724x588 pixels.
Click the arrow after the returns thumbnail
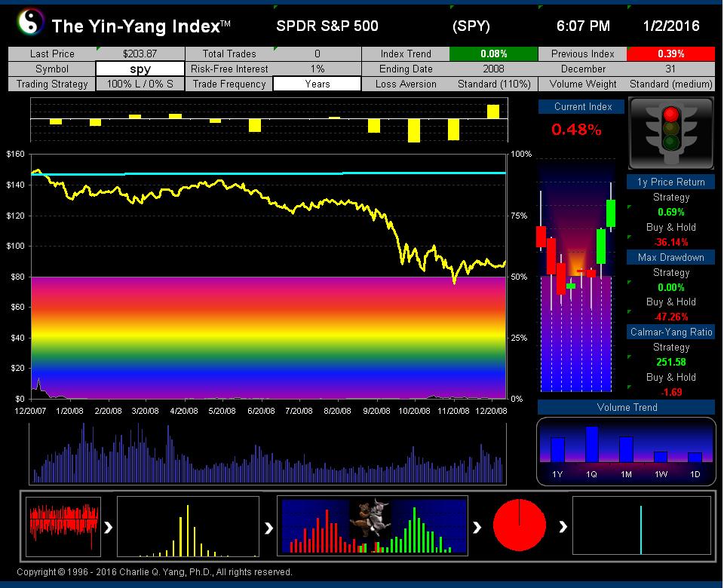click(x=109, y=527)
